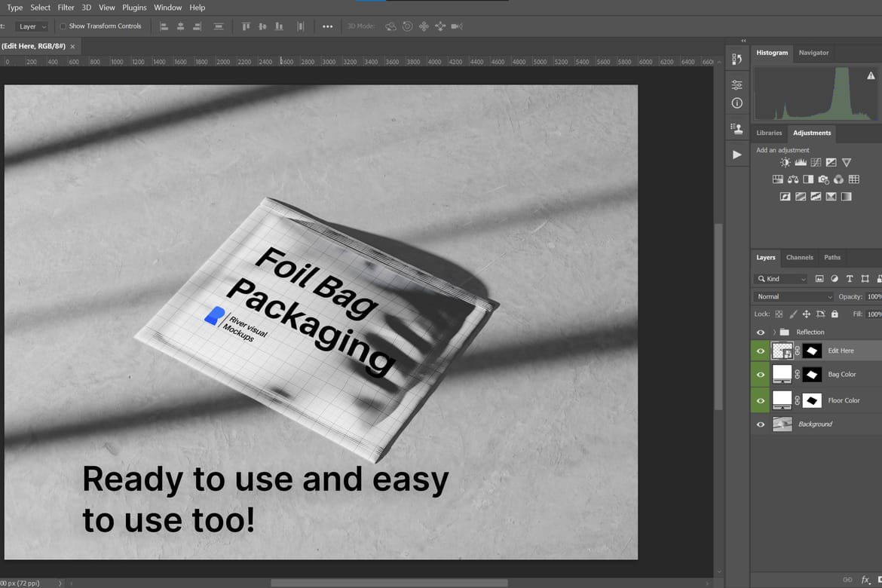Toggle lock all padlock icon

click(835, 314)
